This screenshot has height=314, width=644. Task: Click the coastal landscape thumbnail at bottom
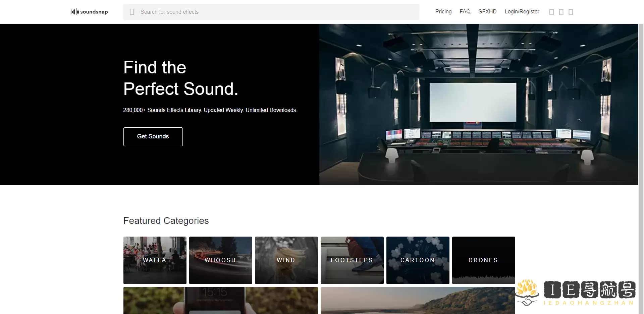coord(418,300)
